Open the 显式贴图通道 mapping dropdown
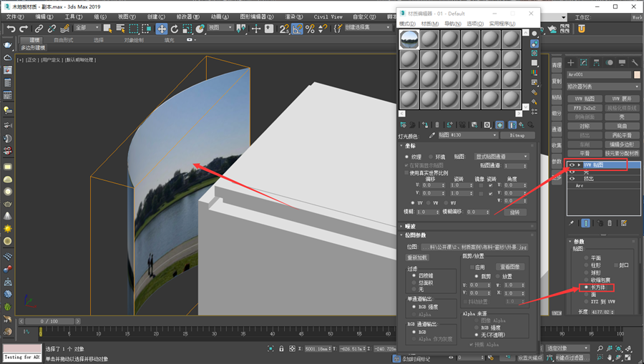This screenshot has height=364, width=644. (x=502, y=157)
